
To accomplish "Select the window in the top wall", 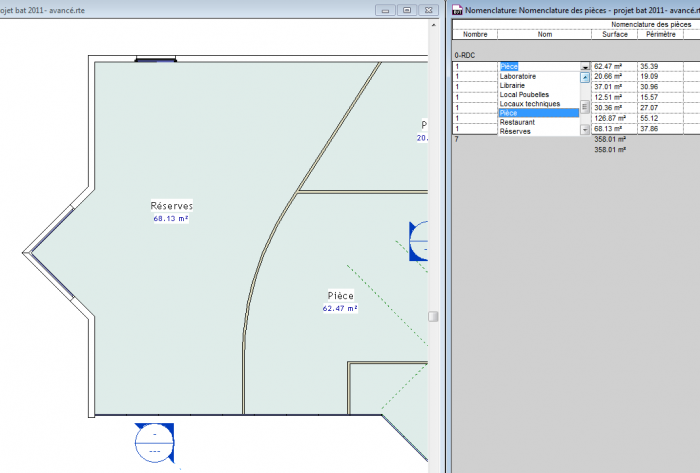I will click(157, 60).
